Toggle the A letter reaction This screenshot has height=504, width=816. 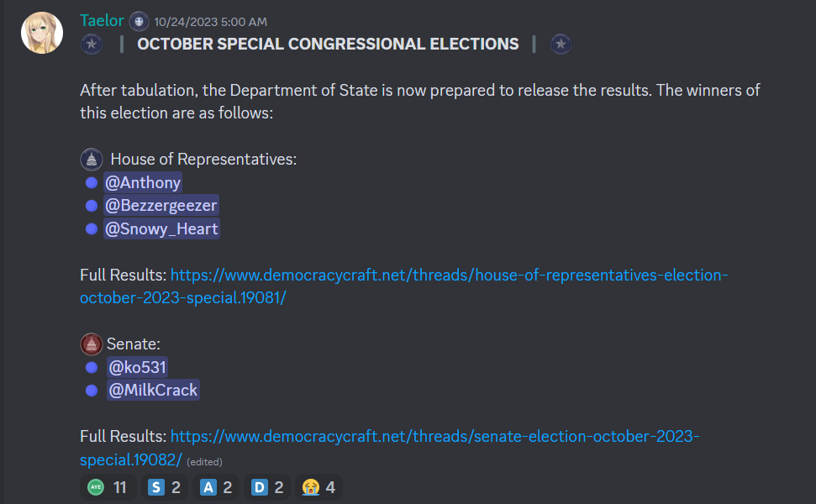click(215, 487)
